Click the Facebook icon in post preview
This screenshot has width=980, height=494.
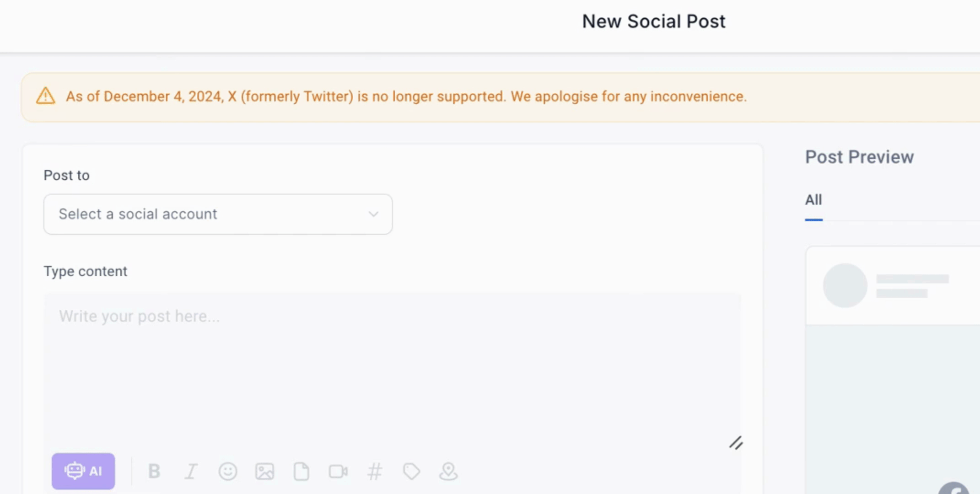(x=954, y=489)
